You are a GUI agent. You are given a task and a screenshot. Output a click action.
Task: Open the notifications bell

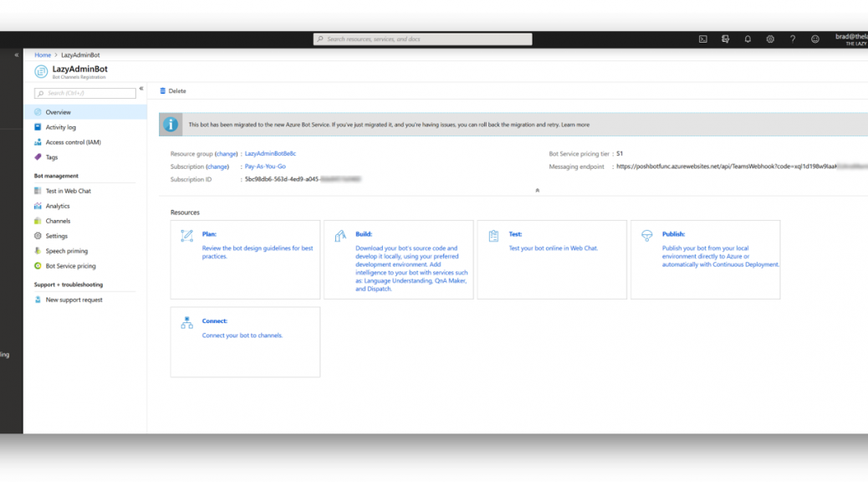coord(748,39)
